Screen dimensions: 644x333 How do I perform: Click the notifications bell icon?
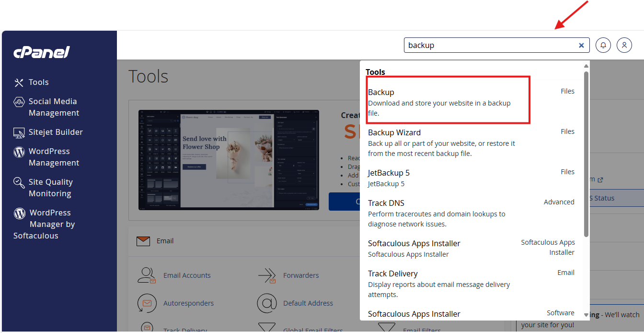pyautogui.click(x=603, y=45)
